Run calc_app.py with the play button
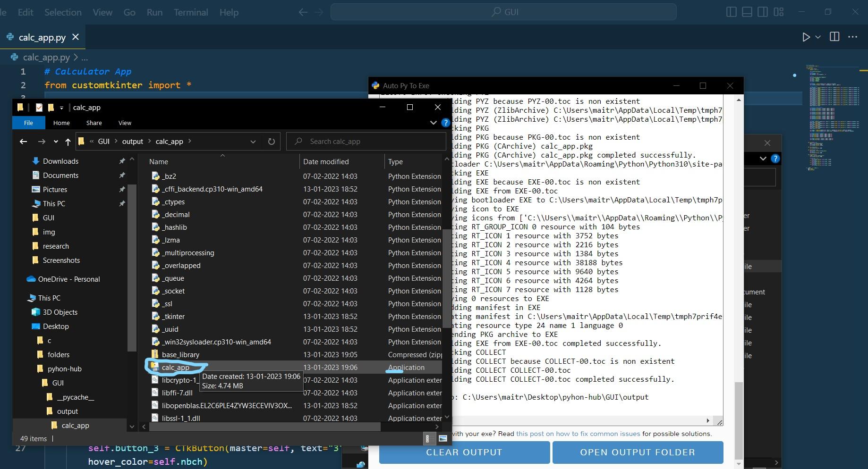The width and height of the screenshot is (868, 469). (806, 37)
